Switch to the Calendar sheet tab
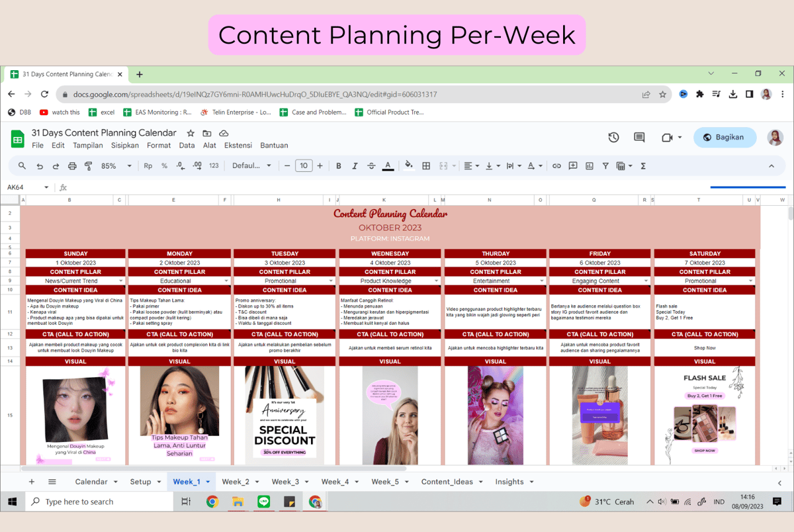This screenshot has height=532, width=794. click(x=96, y=482)
